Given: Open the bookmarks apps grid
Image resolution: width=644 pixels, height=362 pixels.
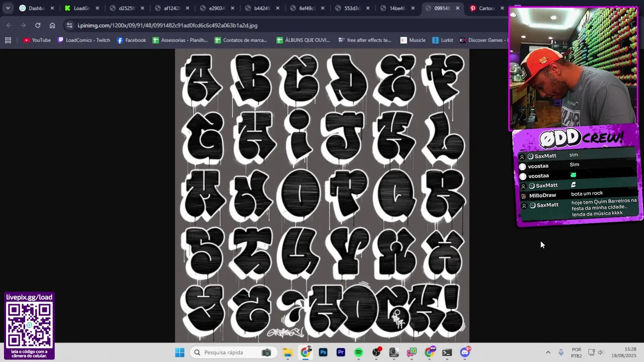Looking at the screenshot, I should [x=8, y=40].
